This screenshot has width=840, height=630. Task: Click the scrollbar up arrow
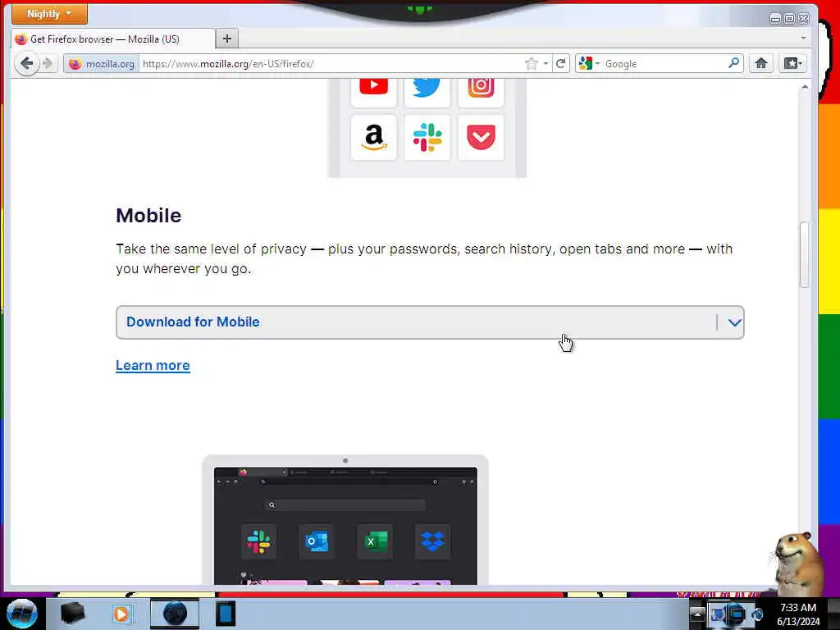[804, 87]
